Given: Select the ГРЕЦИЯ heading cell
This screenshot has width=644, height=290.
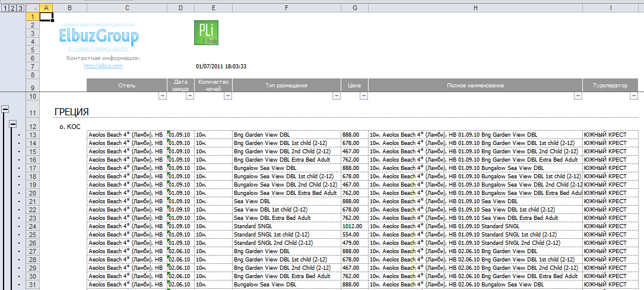Looking at the screenshot, I should 71,112.
